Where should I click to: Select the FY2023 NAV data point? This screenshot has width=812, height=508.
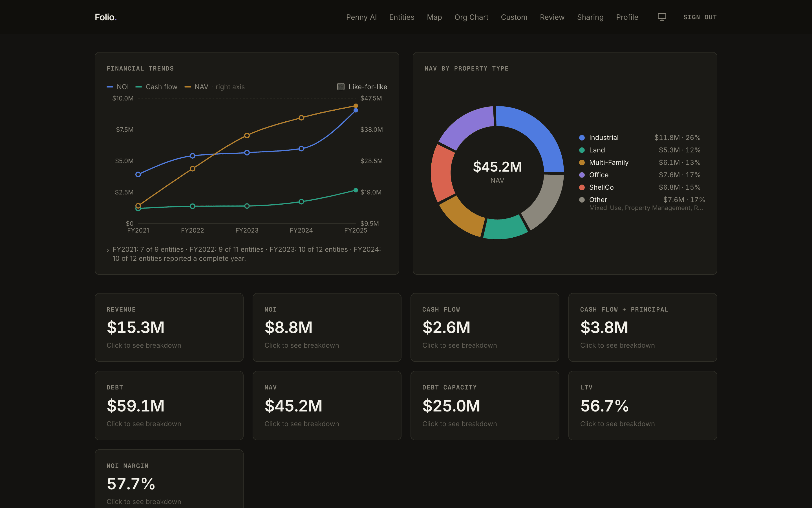pyautogui.click(x=247, y=135)
